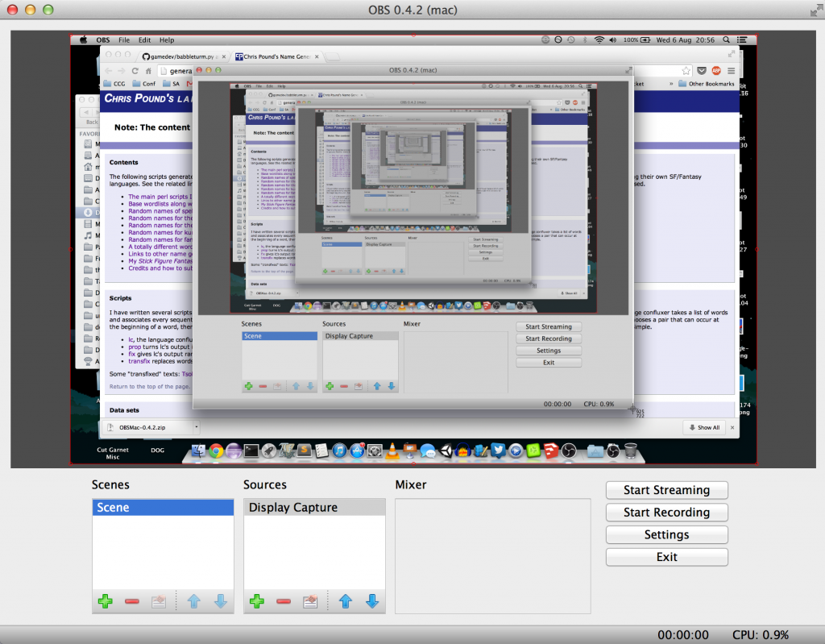Remove the selected scene with red minus
This screenshot has height=644, width=825.
pos(132,601)
